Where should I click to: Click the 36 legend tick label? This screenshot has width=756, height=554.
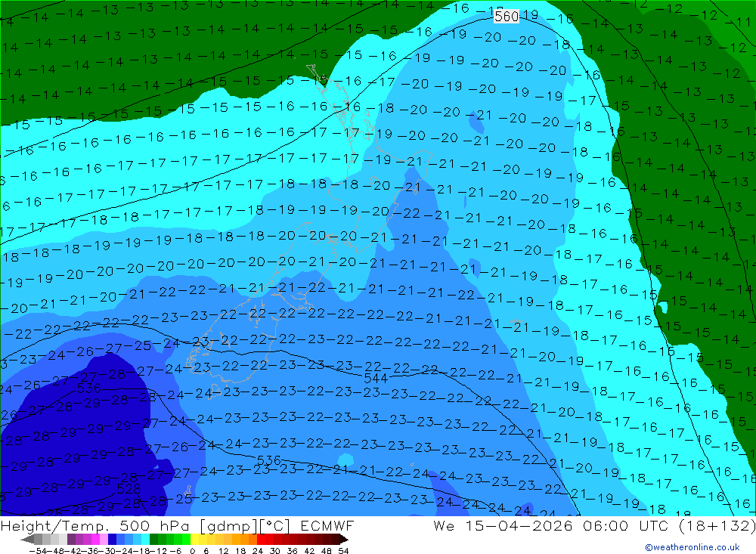click(292, 551)
